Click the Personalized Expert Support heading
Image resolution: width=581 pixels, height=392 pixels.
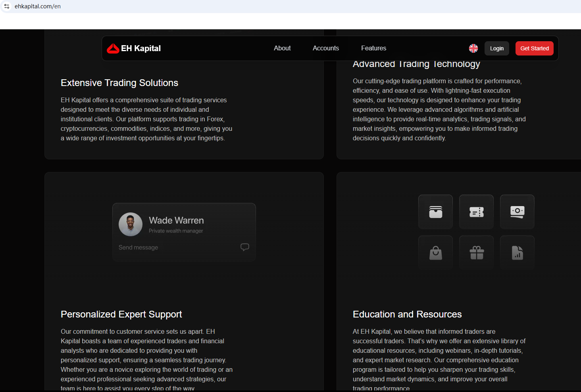pos(121,314)
